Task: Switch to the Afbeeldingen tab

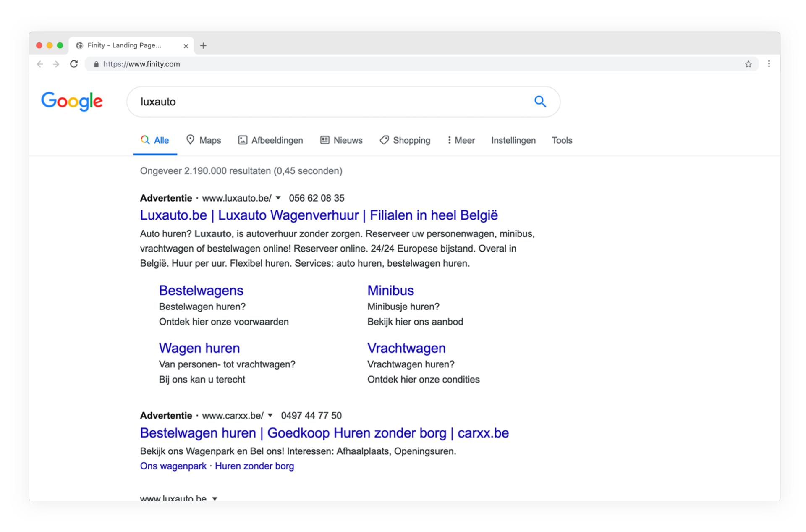Action: point(270,140)
